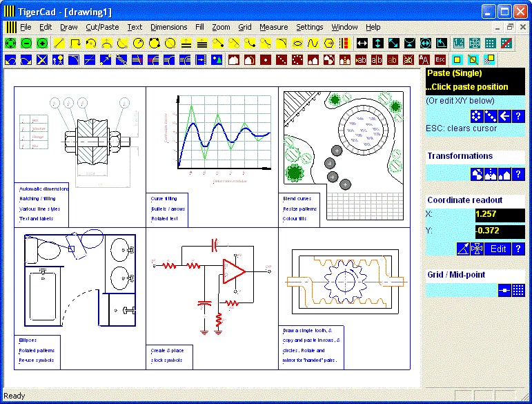Screen dimensions: 532x404
Task: Click the X coordinate field showing 1.257
Action: pyautogui.click(x=500, y=215)
